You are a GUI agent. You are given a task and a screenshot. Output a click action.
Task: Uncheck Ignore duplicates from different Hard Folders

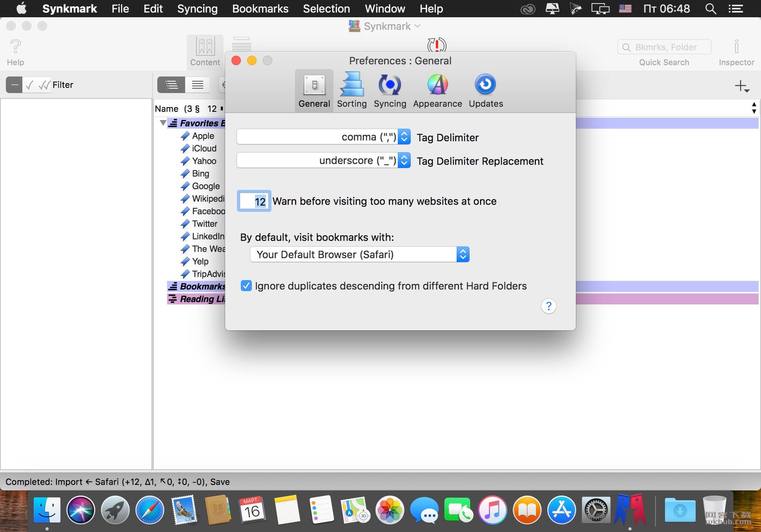click(246, 286)
